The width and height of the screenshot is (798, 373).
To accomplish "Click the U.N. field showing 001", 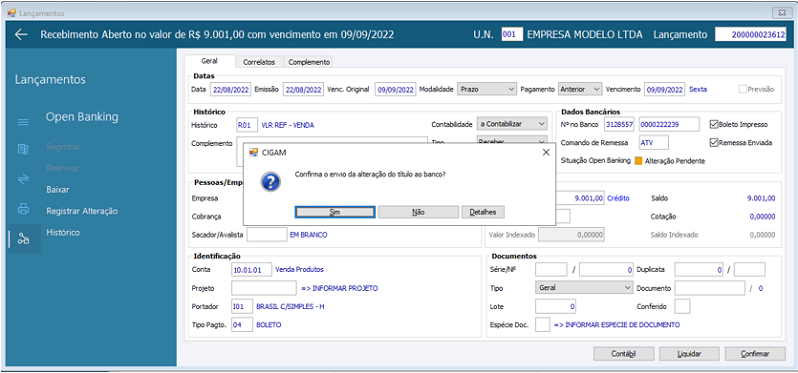I will (x=512, y=35).
